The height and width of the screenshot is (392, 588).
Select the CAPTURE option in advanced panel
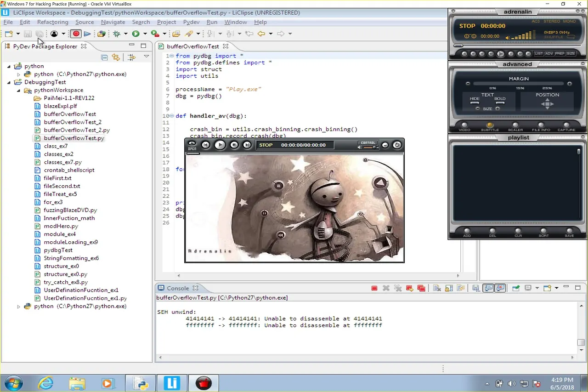[x=566, y=125]
